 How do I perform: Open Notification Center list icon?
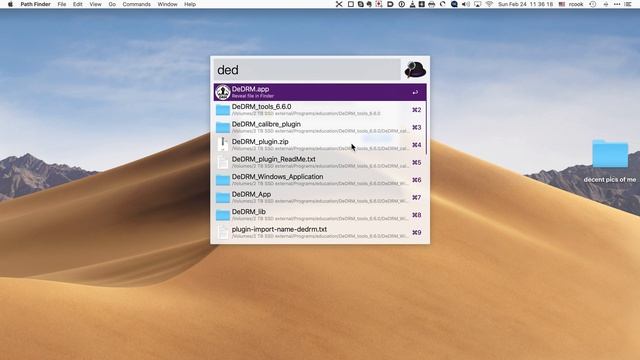[x=628, y=4]
